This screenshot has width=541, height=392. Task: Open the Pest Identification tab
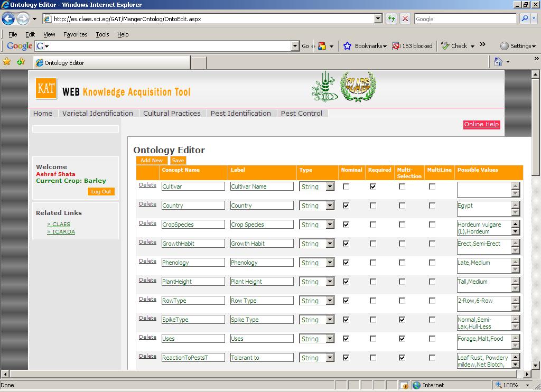[240, 113]
